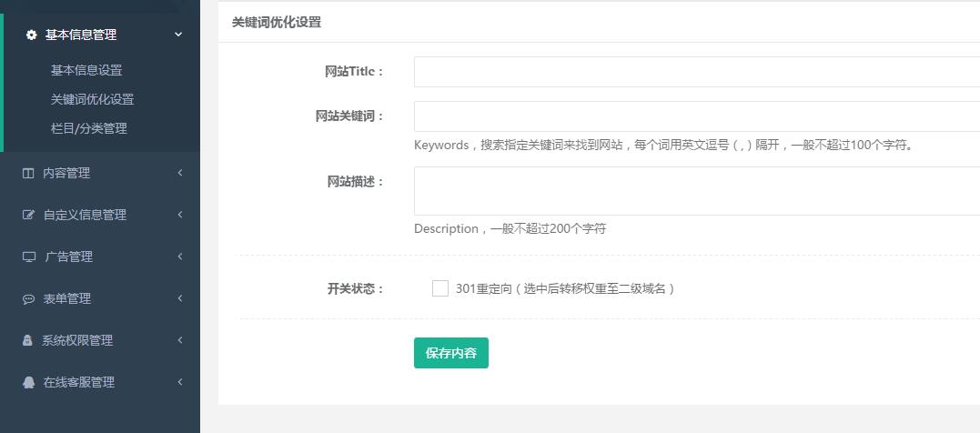
Task: Expand the 广告管理 chevron arrow
Action: [x=180, y=257]
